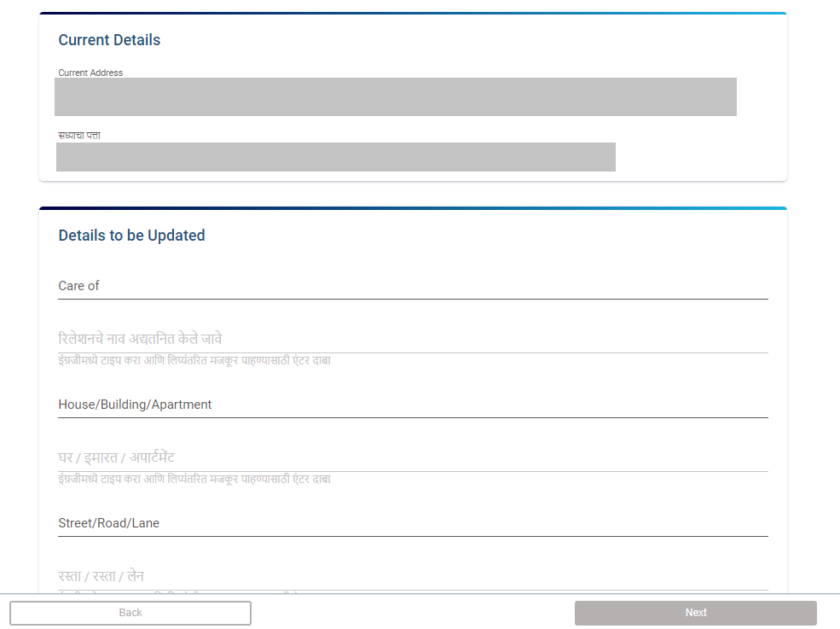840x629 pixels.
Task: Click the Street/Road/Lane input field
Action: [x=413, y=523]
